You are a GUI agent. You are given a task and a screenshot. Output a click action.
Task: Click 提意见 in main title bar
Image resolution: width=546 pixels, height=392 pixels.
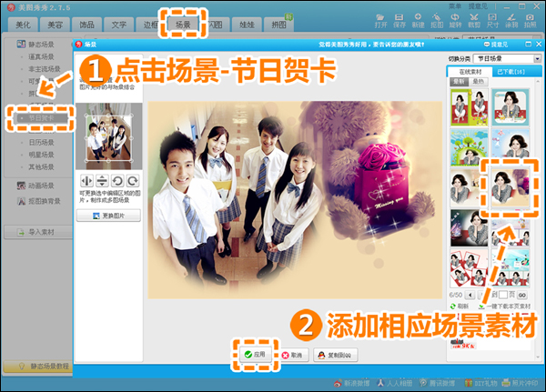click(478, 6)
